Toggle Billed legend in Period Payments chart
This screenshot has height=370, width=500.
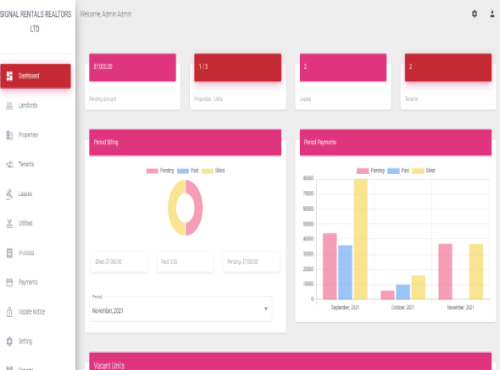424,171
